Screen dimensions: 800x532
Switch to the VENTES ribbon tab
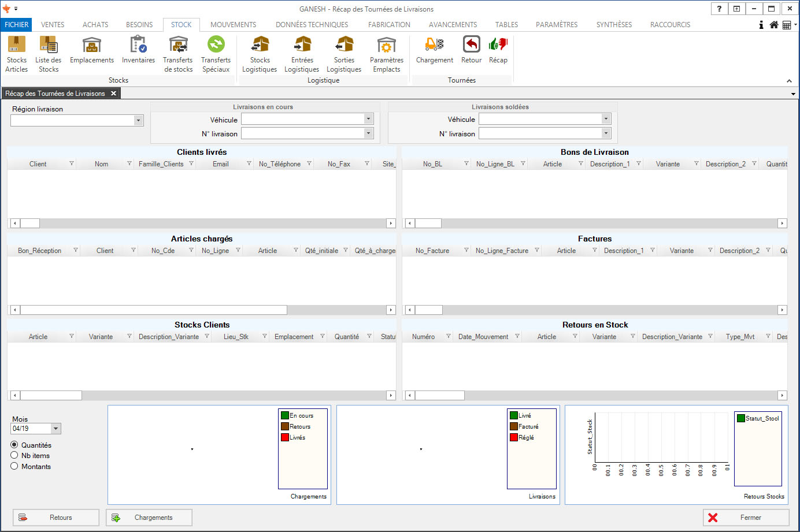click(53, 25)
